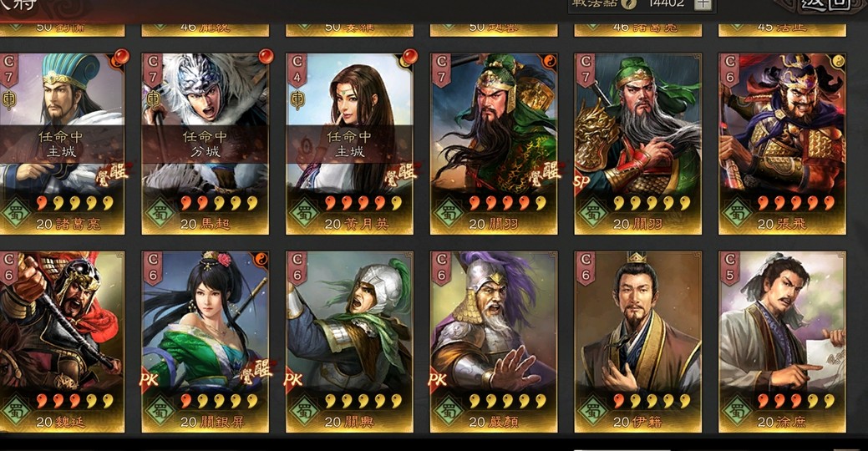Open the 黃月英 card
This screenshot has width=868, height=451.
pos(349,144)
